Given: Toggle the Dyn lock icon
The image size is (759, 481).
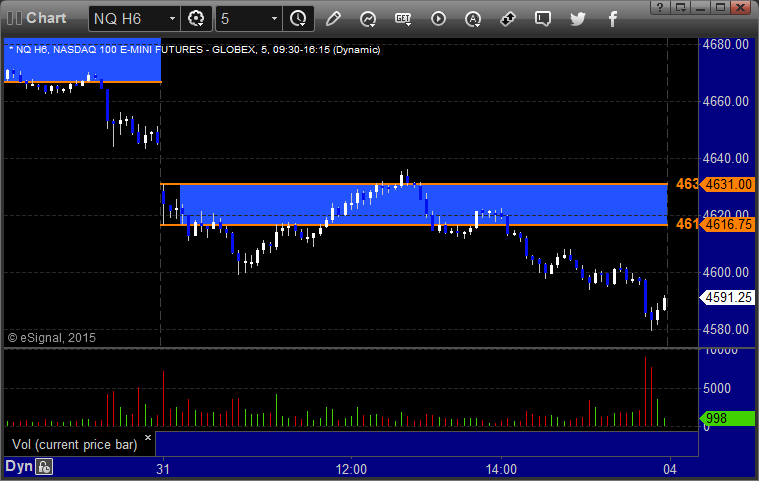Looking at the screenshot, I should click(x=45, y=467).
